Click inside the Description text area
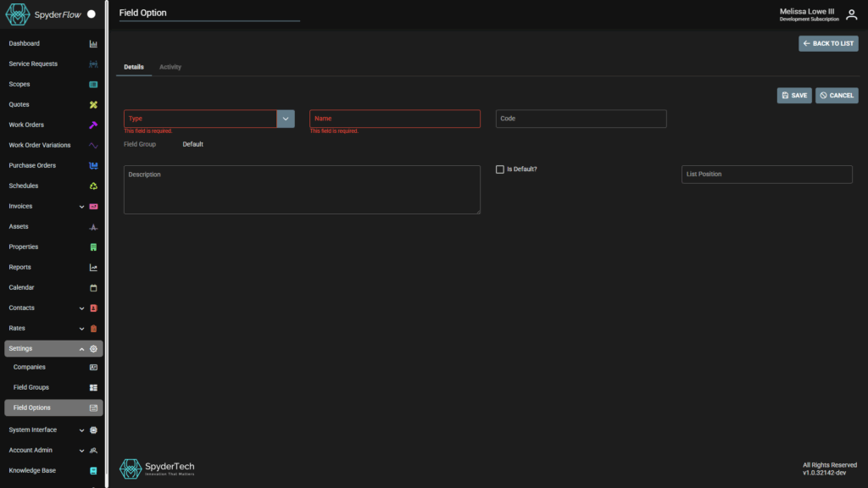The image size is (868, 488). [x=301, y=189]
